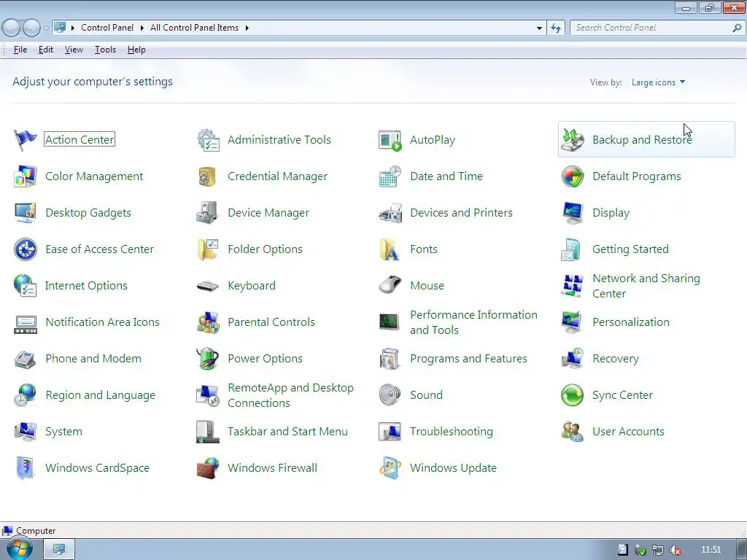The width and height of the screenshot is (747, 560).
Task: Open the Taskbar and Start Menu link
Action: click(x=287, y=432)
